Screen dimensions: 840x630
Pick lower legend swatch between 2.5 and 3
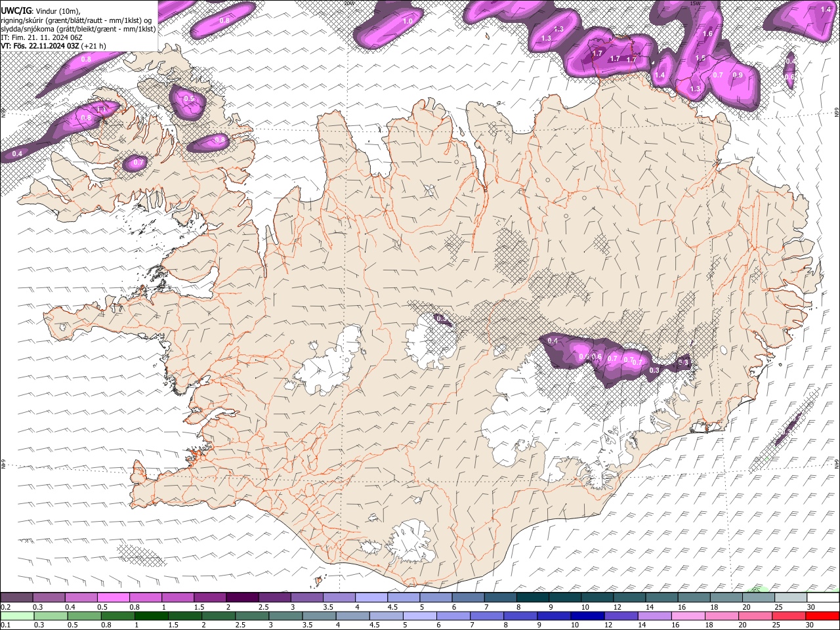click(252, 616)
